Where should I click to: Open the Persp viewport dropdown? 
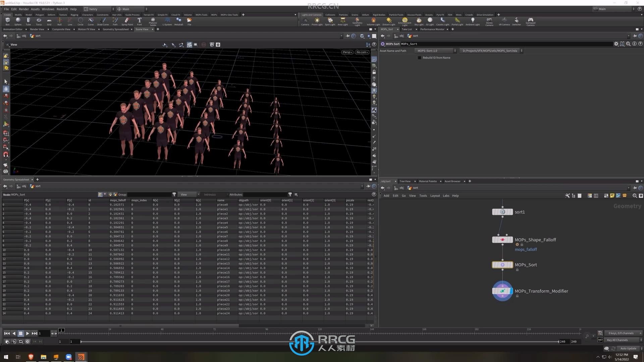pos(347,52)
